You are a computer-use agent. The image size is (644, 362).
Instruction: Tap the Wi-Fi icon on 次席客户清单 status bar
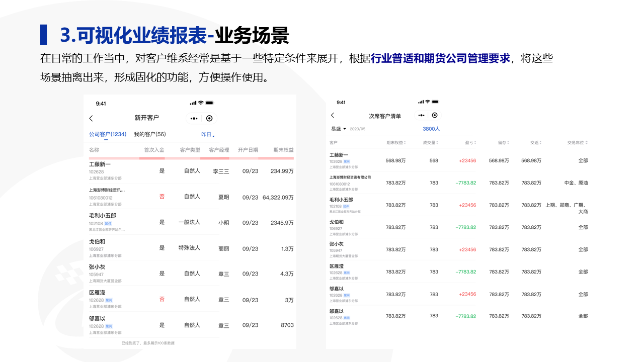tap(428, 102)
